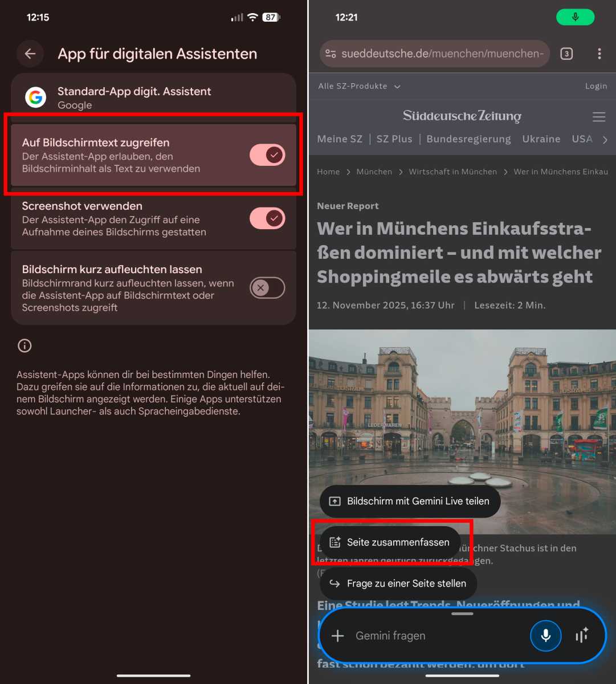Select Ukraine navigation item
616x684 pixels.
click(541, 139)
